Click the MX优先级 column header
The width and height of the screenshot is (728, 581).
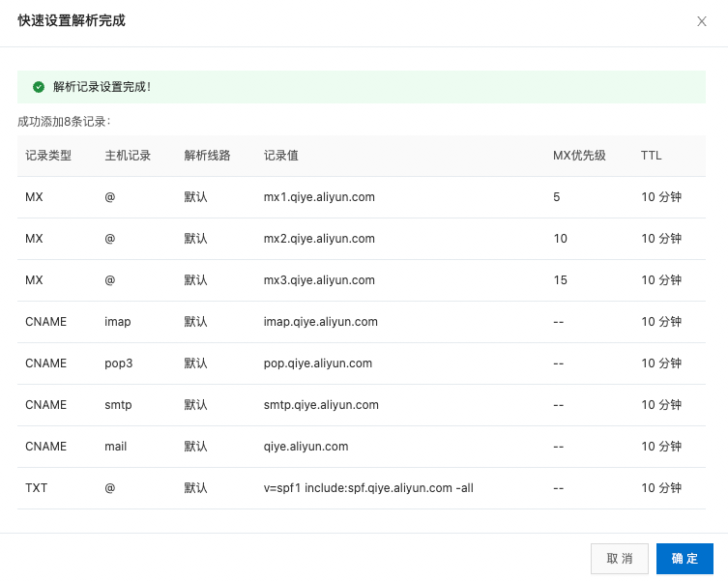tap(579, 156)
